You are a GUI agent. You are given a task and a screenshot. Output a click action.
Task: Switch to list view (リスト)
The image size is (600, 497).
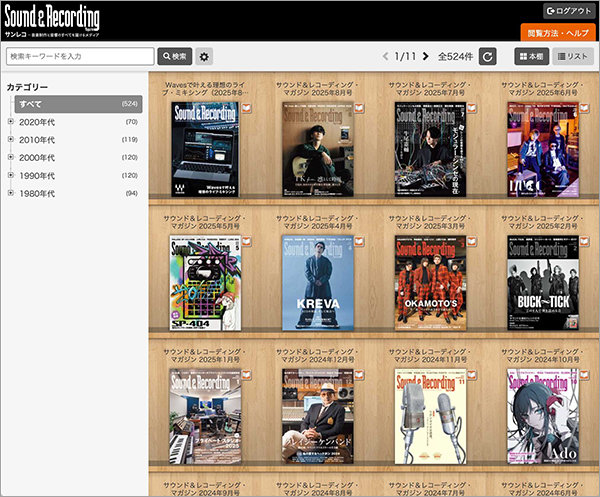(x=574, y=57)
